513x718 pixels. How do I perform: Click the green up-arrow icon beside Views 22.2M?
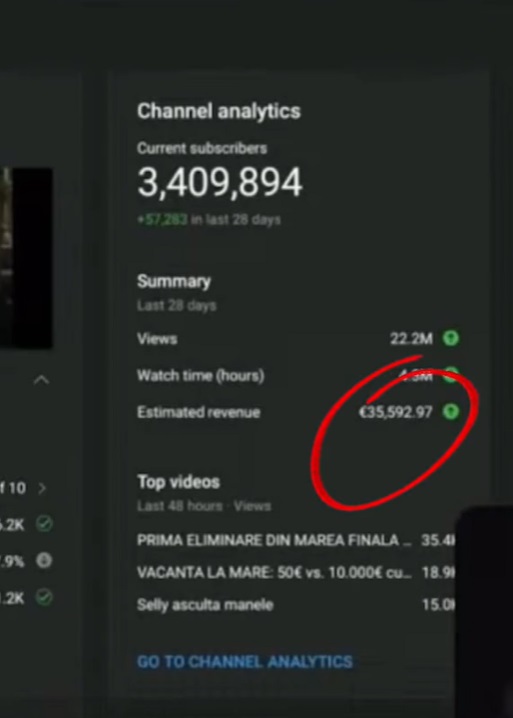click(x=451, y=338)
